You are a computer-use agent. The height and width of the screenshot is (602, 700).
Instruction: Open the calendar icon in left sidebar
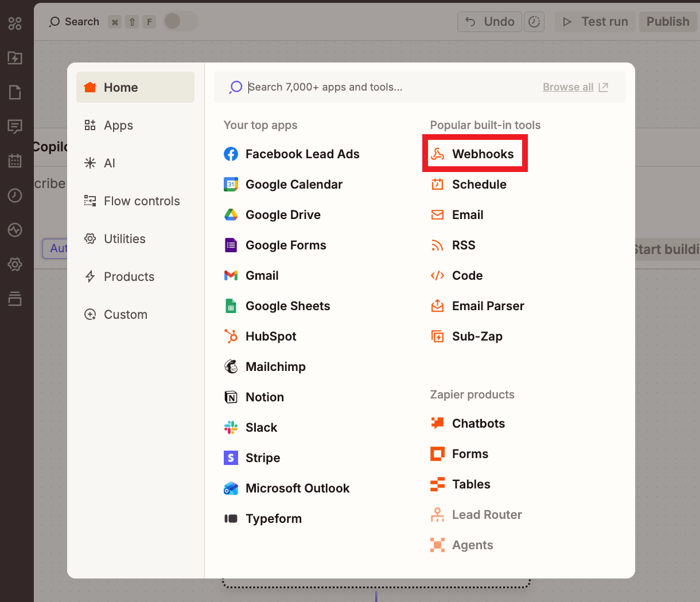(15, 161)
